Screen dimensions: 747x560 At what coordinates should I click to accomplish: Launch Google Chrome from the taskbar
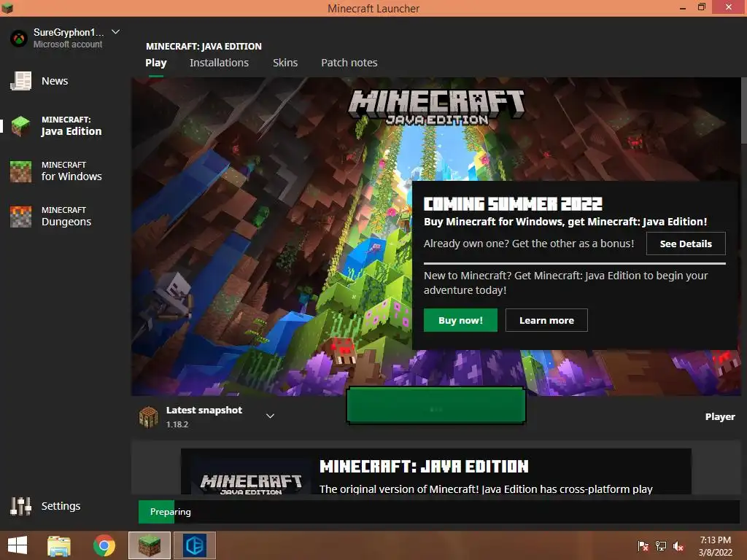104,545
